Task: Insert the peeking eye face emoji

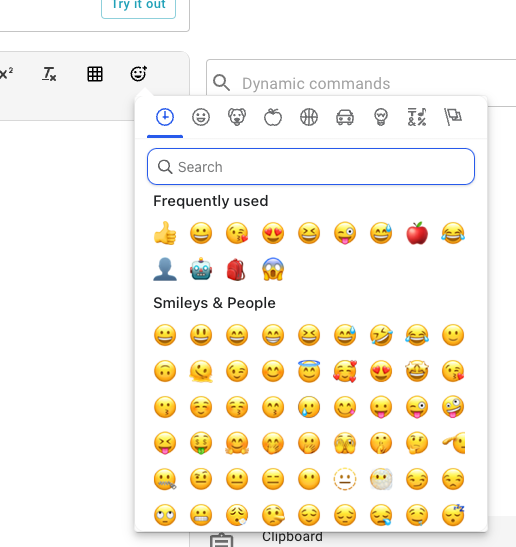Action: click(345, 443)
